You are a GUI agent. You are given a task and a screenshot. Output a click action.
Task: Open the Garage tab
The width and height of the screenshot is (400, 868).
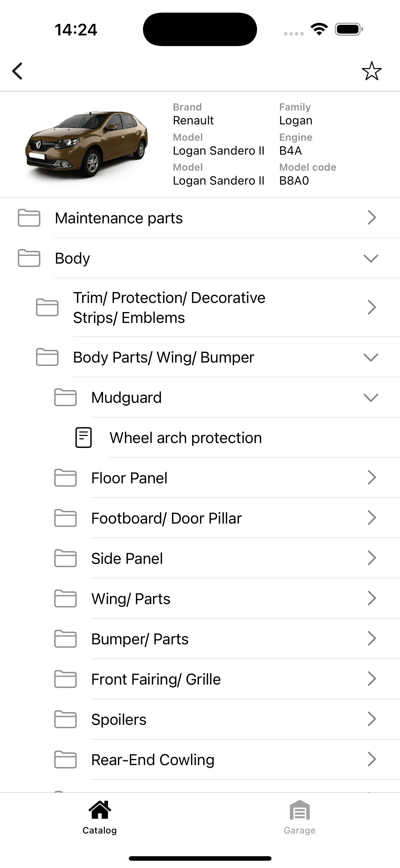tap(299, 817)
